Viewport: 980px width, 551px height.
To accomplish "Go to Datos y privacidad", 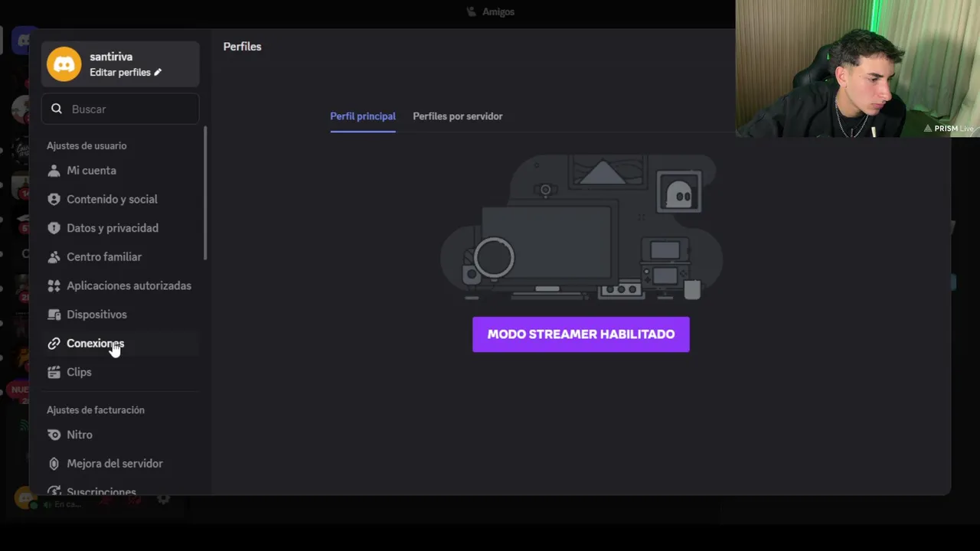I will tap(121, 228).
